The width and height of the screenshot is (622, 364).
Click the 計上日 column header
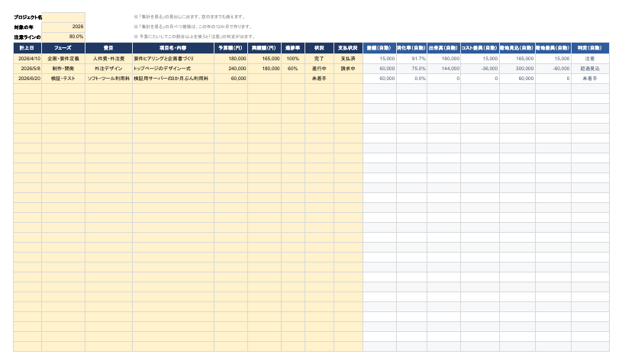point(27,48)
